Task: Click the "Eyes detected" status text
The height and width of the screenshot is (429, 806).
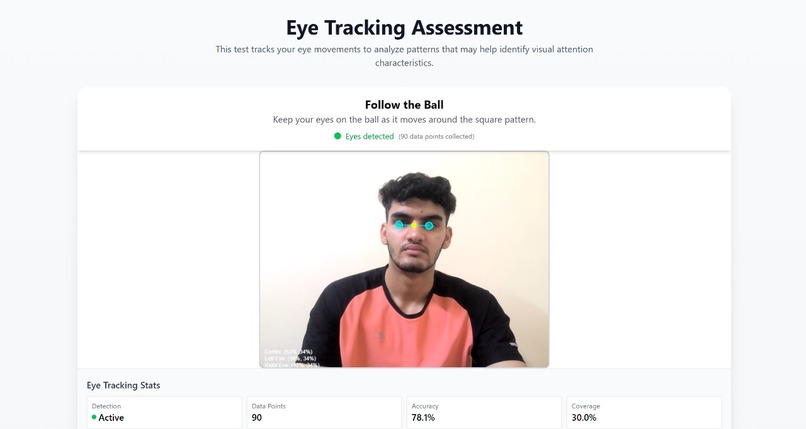Action: tap(369, 136)
